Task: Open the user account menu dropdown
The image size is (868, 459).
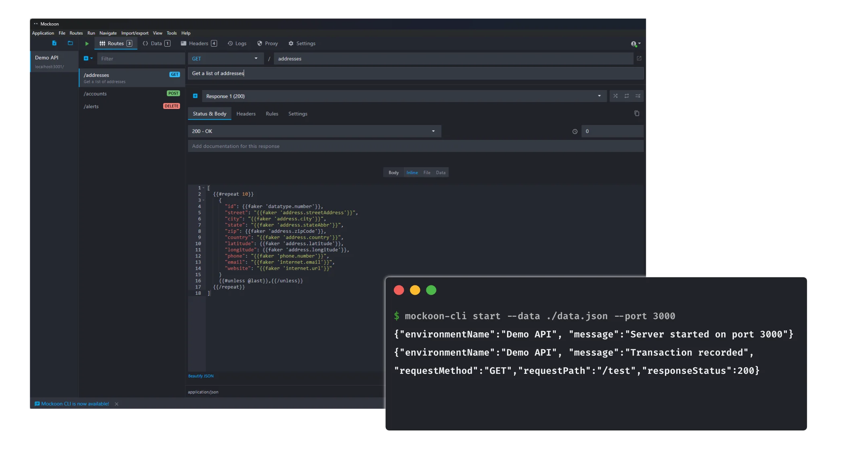Action: tap(636, 43)
